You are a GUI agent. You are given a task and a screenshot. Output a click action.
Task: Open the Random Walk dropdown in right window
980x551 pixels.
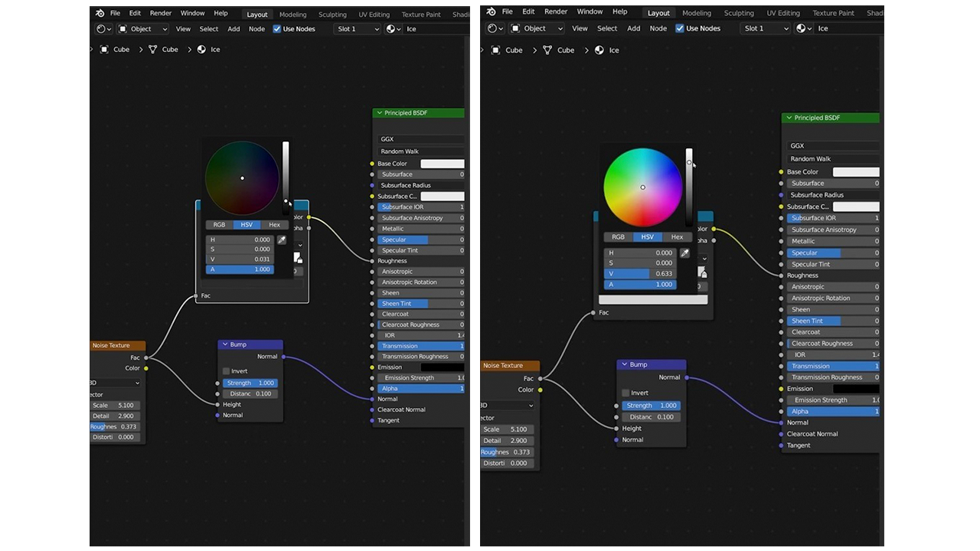click(833, 159)
